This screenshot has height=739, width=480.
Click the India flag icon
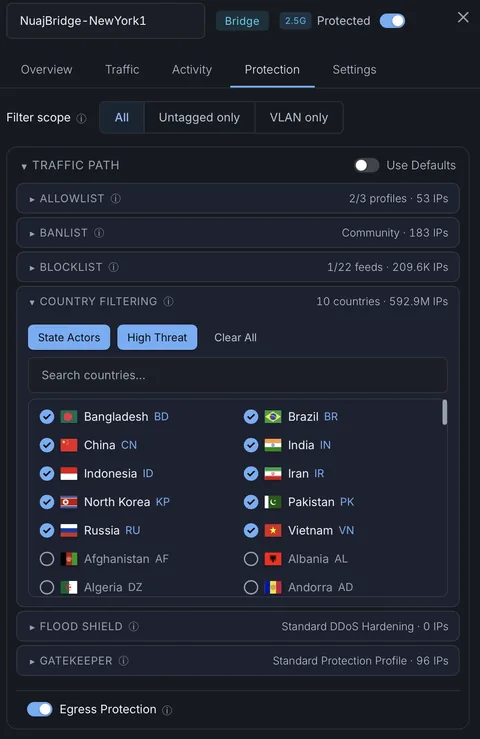pyautogui.click(x=273, y=445)
